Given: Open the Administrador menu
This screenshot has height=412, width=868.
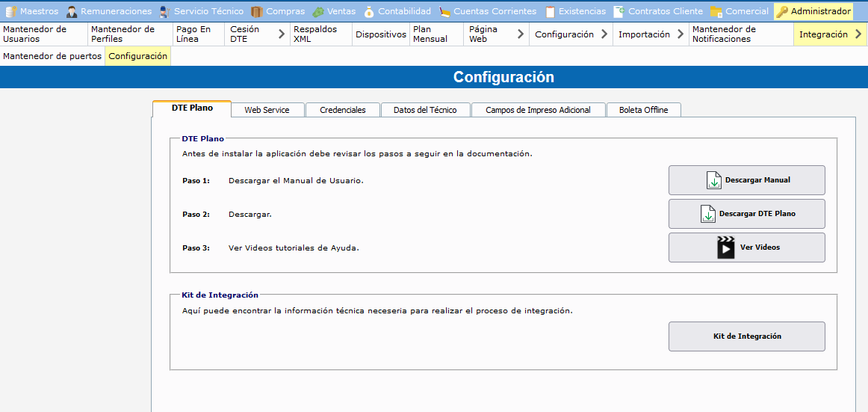Looking at the screenshot, I should point(813,11).
